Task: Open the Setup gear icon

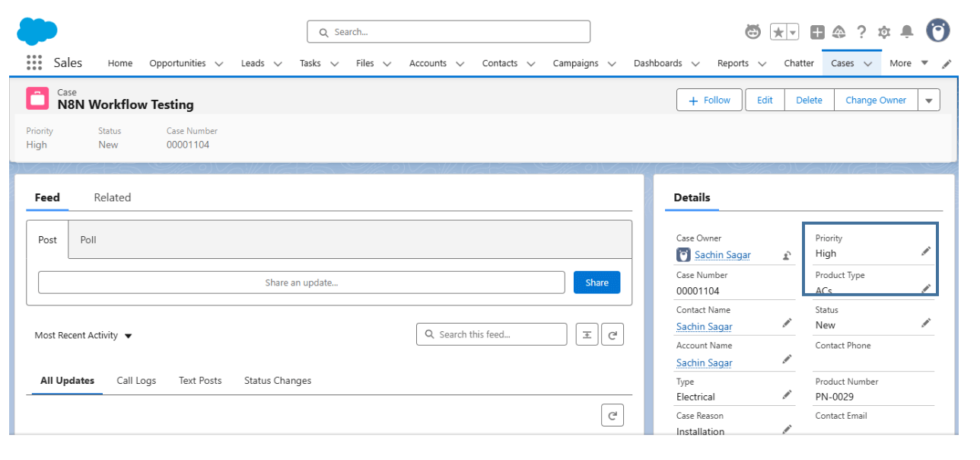Action: [x=883, y=31]
